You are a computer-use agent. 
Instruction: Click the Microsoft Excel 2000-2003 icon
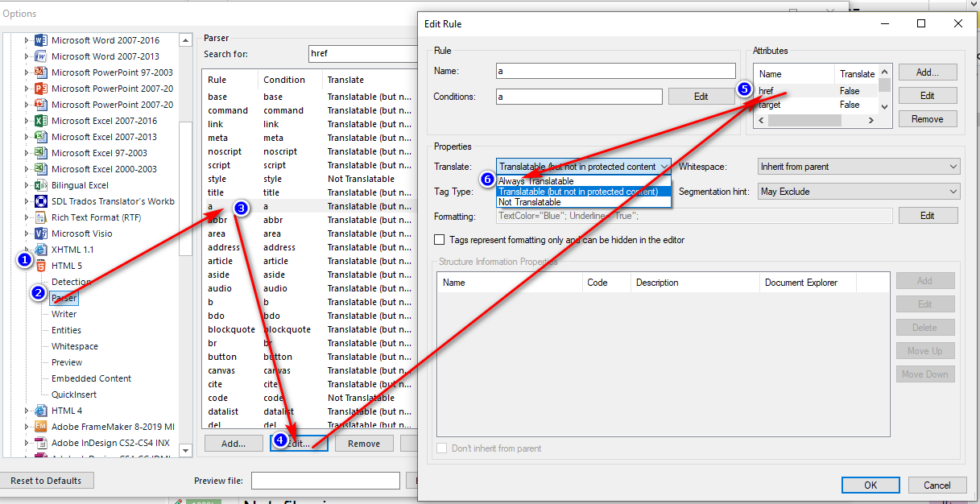[40, 169]
